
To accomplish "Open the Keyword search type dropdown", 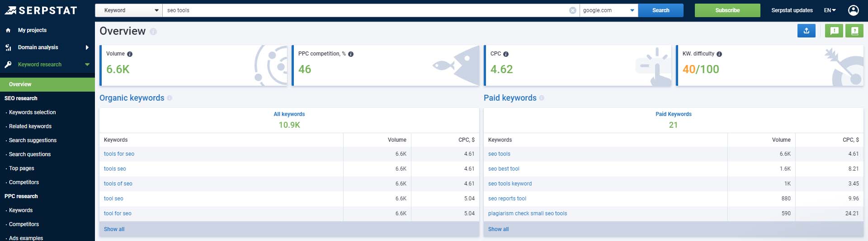I will point(129,10).
